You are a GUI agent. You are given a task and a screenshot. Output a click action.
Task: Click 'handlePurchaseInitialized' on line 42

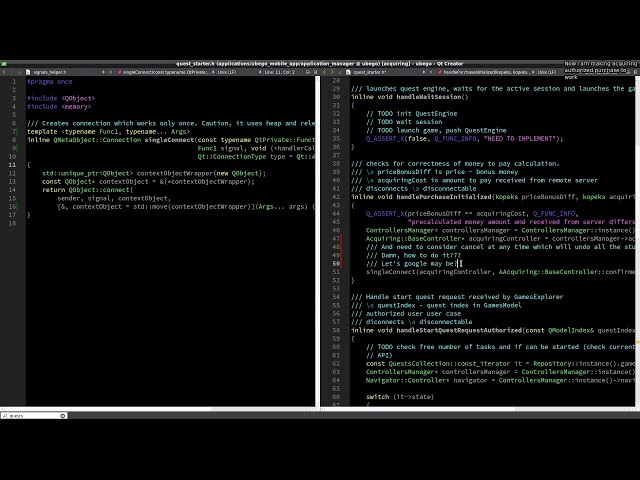point(444,197)
